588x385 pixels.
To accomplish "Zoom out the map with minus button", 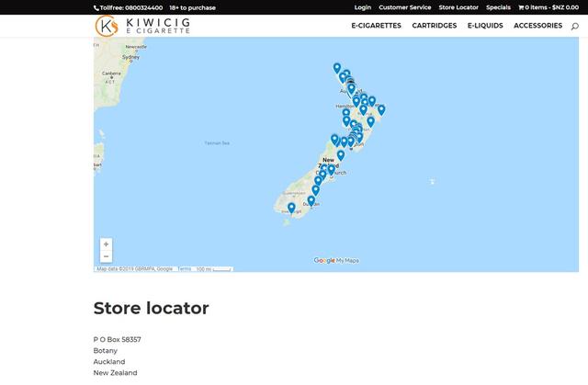I will coord(107,256).
